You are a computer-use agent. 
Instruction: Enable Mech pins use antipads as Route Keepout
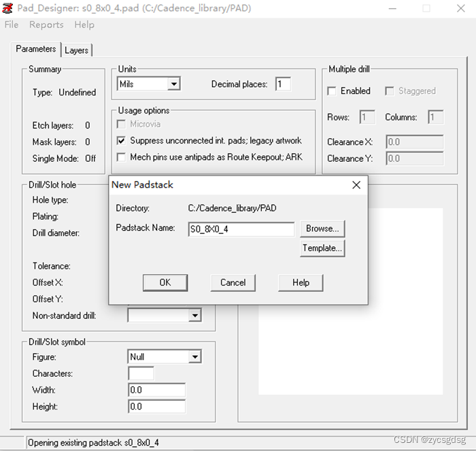[121, 157]
